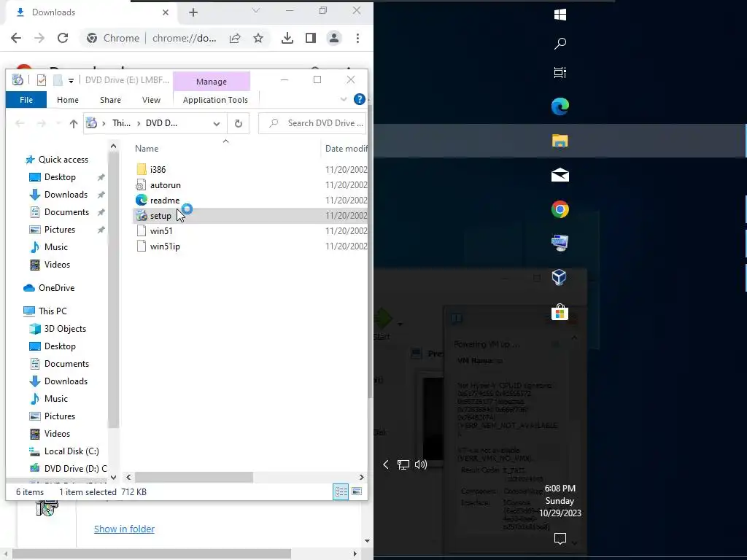Open DVD Drive (D:) in navigation pane
747x560 pixels.
(75, 469)
